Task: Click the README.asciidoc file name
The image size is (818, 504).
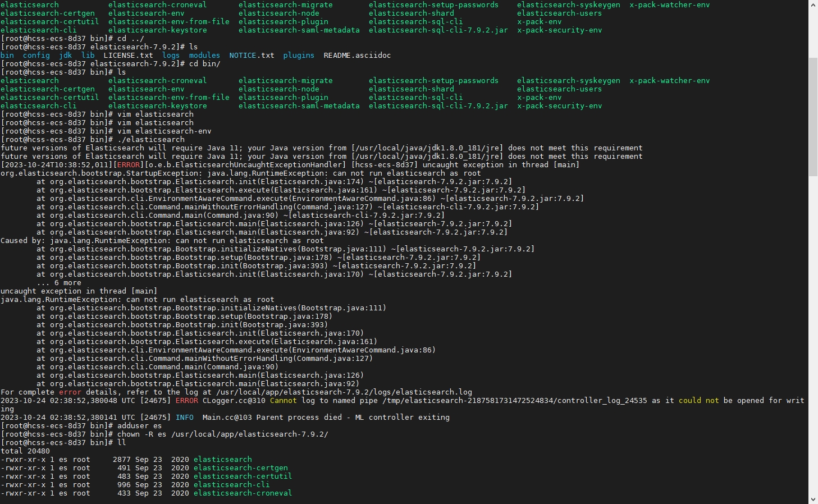Action: tap(358, 56)
